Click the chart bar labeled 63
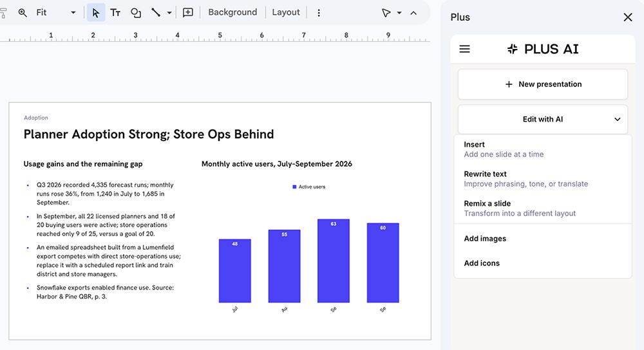The height and width of the screenshot is (350, 644). pyautogui.click(x=334, y=261)
